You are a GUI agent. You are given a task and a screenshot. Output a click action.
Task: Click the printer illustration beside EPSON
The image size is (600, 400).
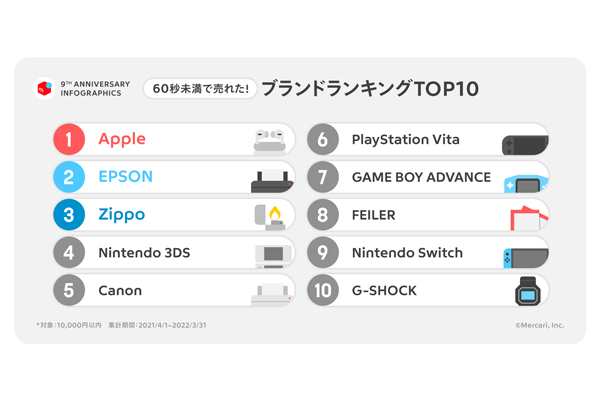coord(270,179)
